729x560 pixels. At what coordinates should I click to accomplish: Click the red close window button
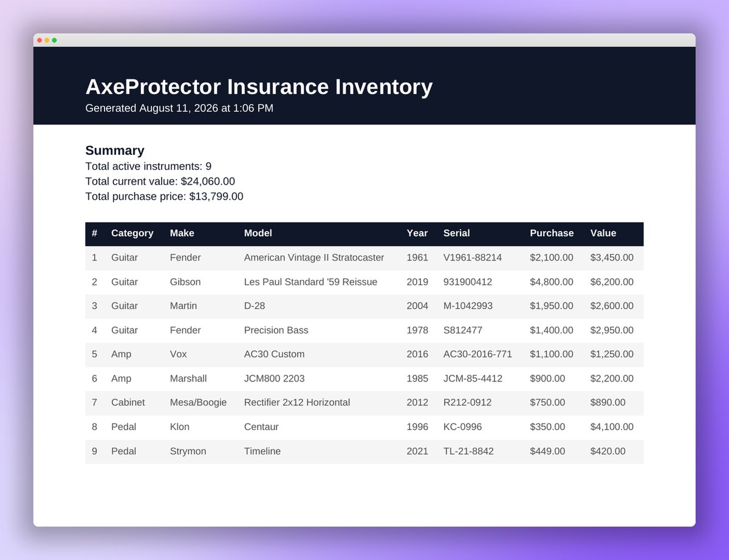pyautogui.click(x=39, y=40)
